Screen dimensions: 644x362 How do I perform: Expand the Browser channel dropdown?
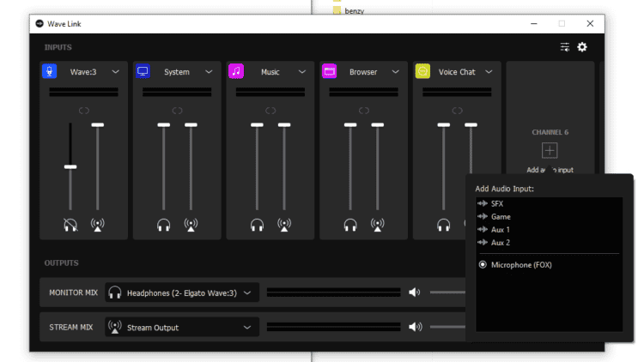pyautogui.click(x=395, y=72)
